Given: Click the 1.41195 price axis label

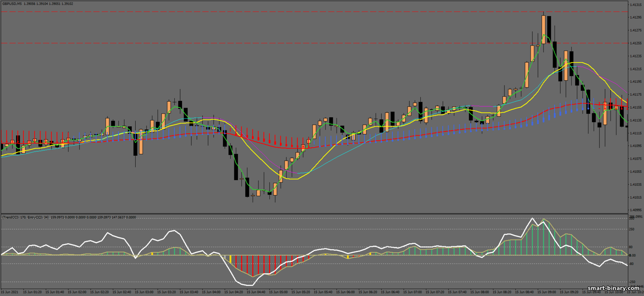Looking at the screenshot, I should 635,82.
